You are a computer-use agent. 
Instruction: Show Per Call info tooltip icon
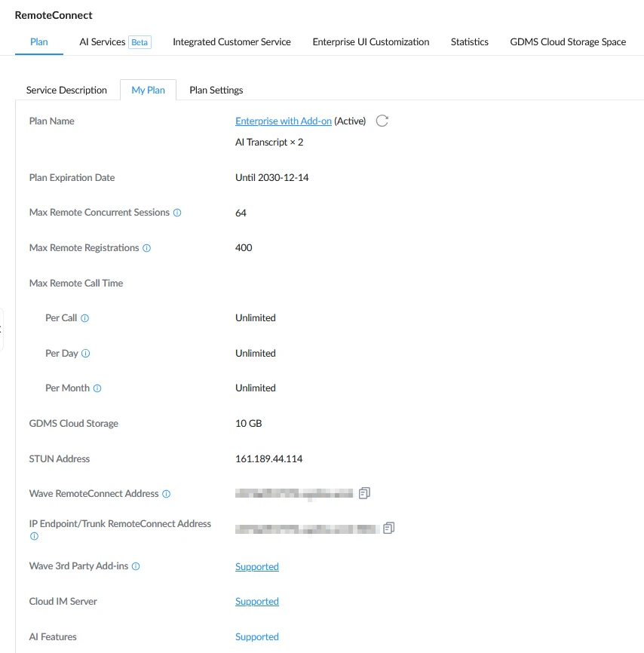coord(84,318)
